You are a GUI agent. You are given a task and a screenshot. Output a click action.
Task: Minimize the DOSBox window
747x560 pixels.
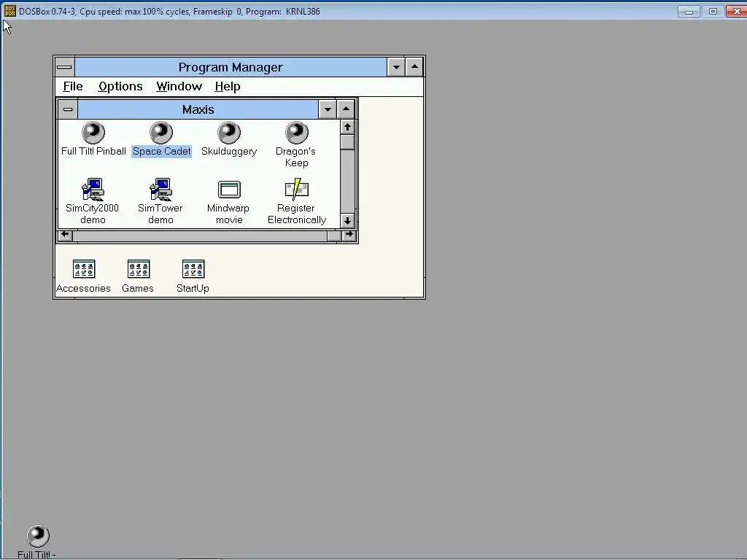(689, 12)
